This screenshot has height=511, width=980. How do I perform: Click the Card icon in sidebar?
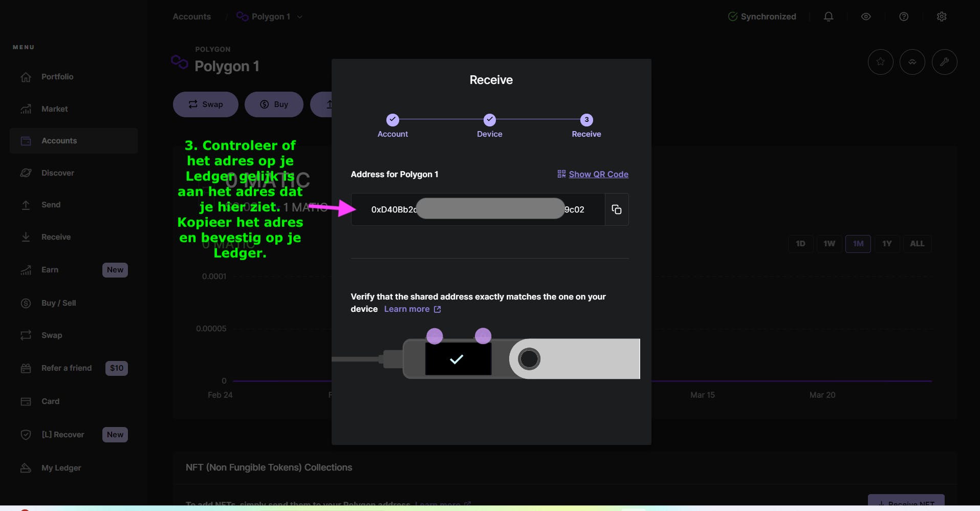click(26, 401)
